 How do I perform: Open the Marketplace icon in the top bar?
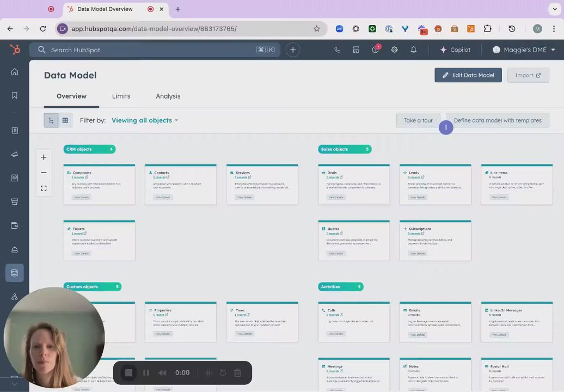[x=356, y=50]
